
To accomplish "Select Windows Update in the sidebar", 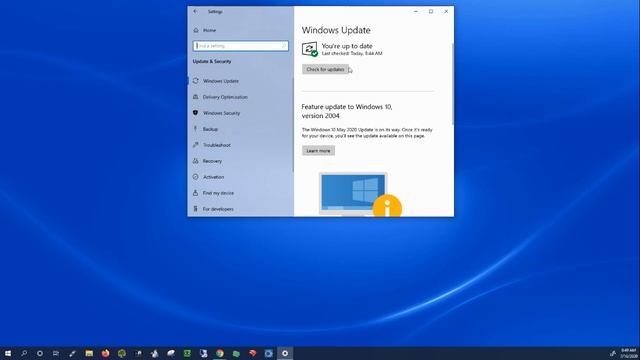I will pyautogui.click(x=221, y=81).
